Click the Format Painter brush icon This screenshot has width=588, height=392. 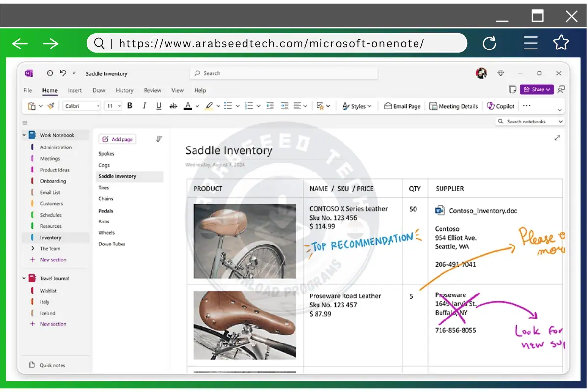click(50, 106)
